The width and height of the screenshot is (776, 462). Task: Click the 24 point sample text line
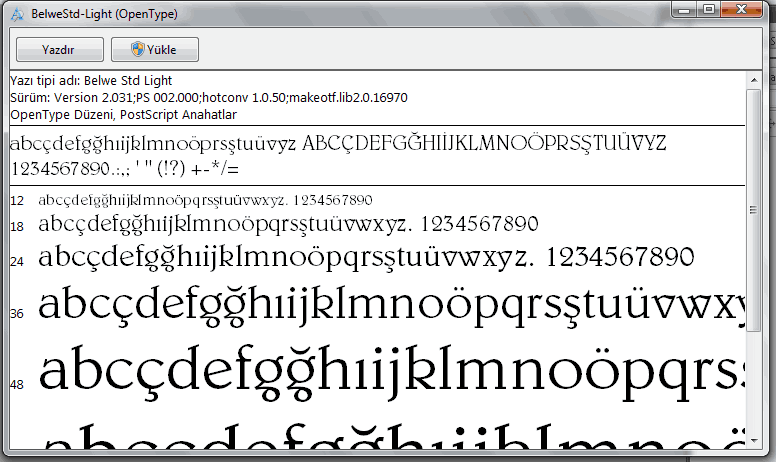(366, 256)
